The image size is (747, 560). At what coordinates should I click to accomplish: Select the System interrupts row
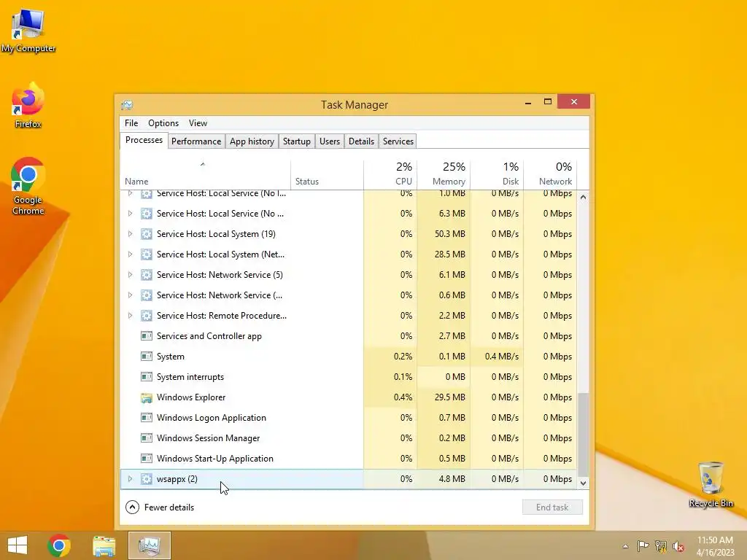(348, 377)
